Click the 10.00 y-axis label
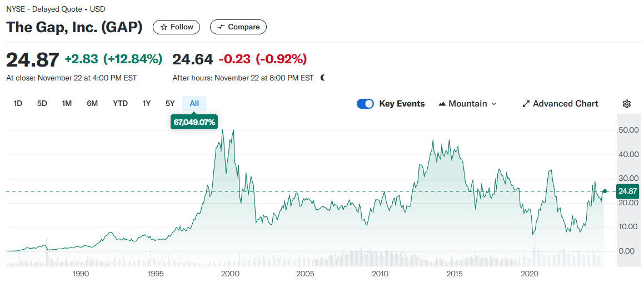This screenshot has height=283, width=644. (x=629, y=227)
